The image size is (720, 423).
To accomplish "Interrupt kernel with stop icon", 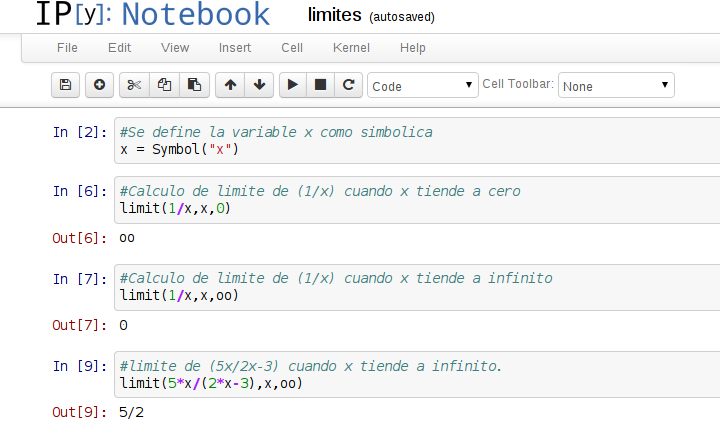I will coord(321,86).
